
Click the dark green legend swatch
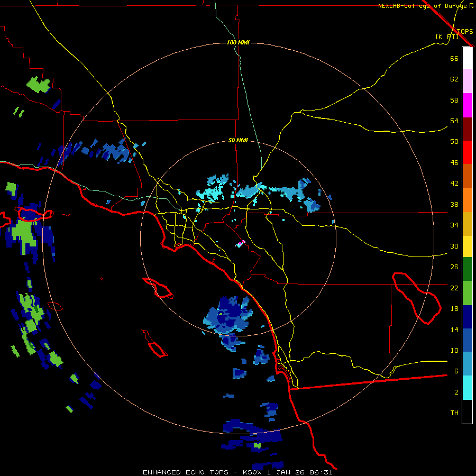pyautogui.click(x=467, y=269)
